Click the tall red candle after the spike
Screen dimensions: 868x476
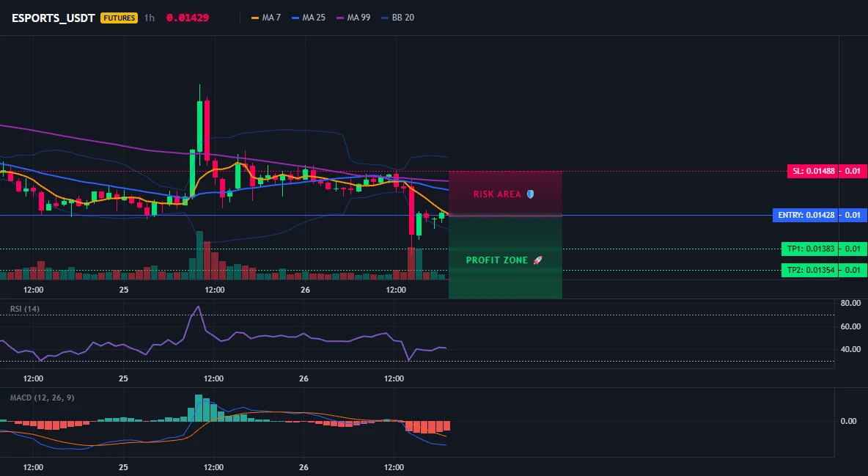[x=207, y=130]
